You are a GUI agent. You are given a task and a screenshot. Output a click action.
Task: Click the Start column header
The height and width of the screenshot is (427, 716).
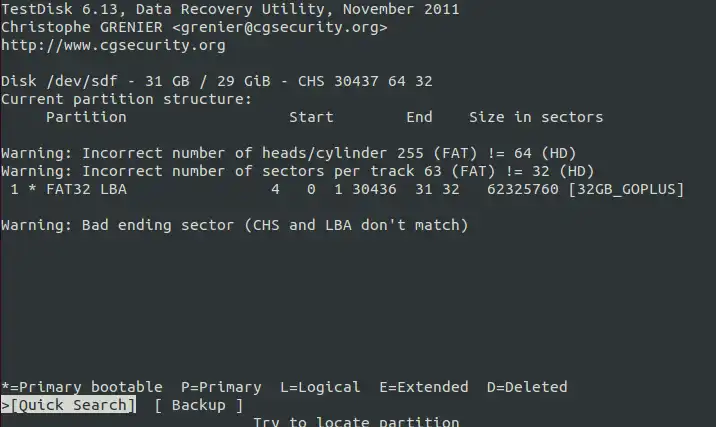coord(311,117)
